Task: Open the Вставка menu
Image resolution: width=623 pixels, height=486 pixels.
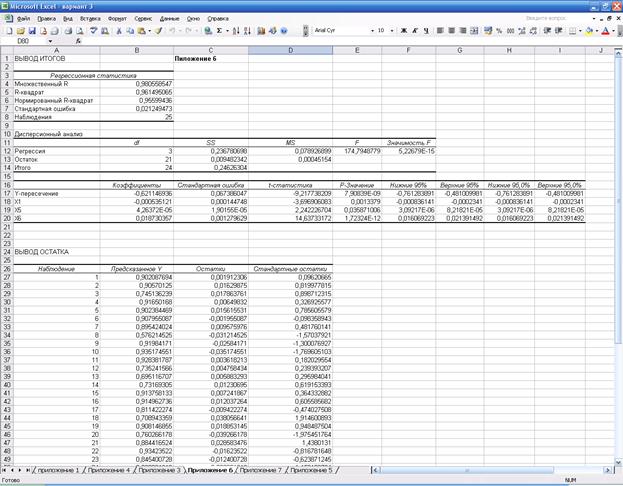Action: coord(90,19)
